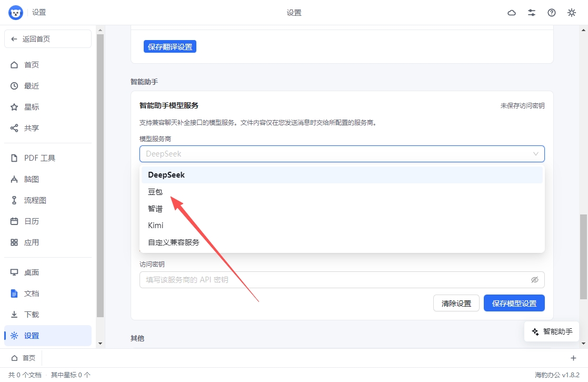The height and width of the screenshot is (382, 588).
Task: Click the main page scrollbar thumb
Action: click(583, 257)
